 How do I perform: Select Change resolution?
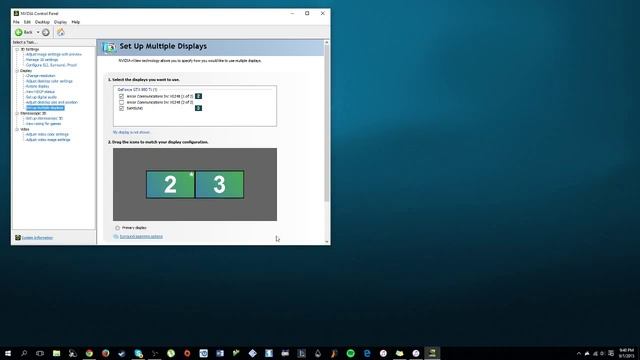coord(40,76)
